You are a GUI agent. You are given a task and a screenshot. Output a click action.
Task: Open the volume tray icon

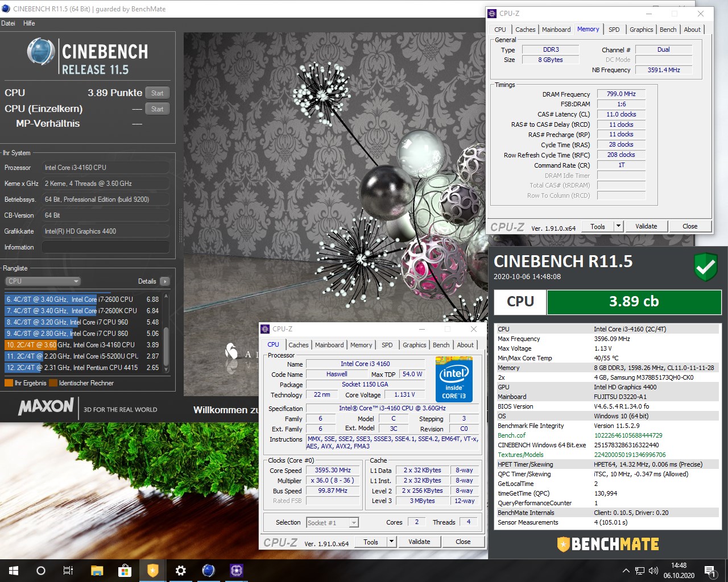click(653, 571)
